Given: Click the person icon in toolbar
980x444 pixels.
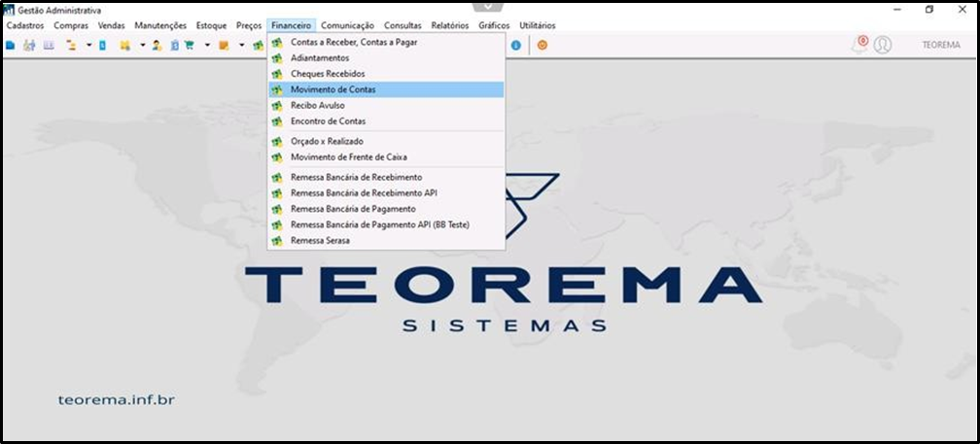Looking at the screenshot, I should point(157,45).
